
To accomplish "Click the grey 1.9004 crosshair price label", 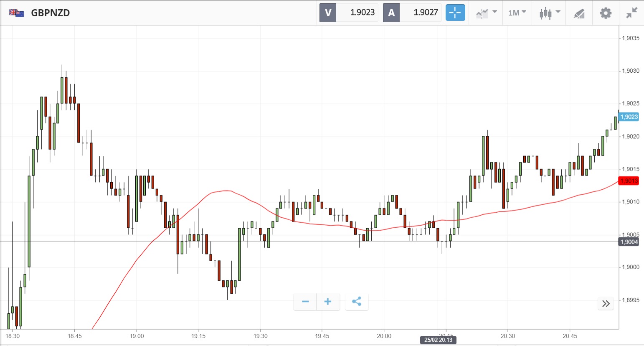I will (629, 242).
